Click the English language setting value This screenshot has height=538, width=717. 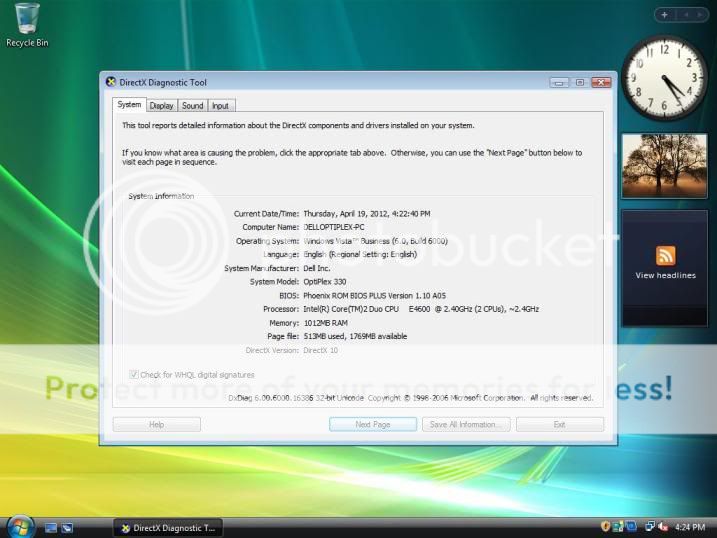coord(360,254)
